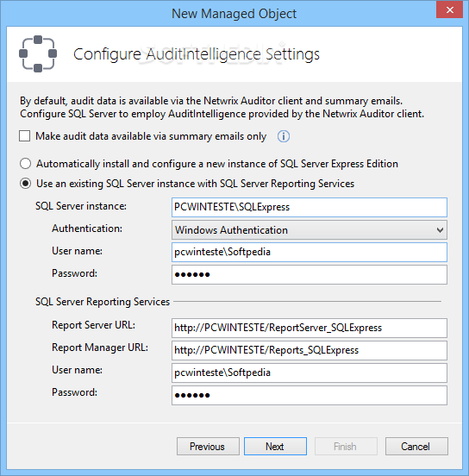Proceed with the Next button
This screenshot has width=469, height=476.
tap(275, 447)
